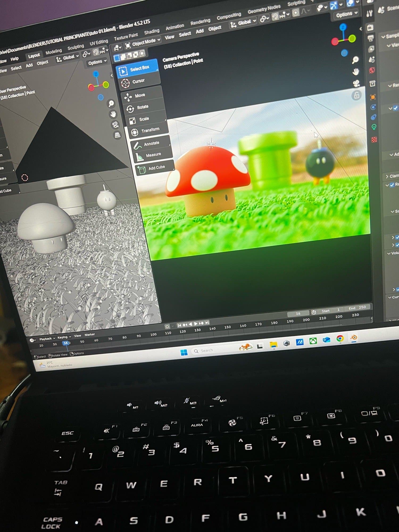
Task: Click the End frame field
Action: pyautogui.click(x=357, y=308)
